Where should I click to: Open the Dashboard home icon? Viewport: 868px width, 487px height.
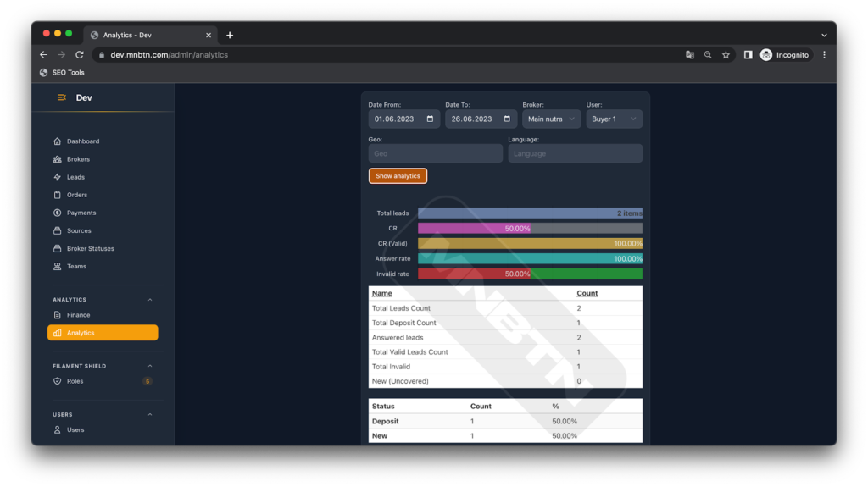click(58, 141)
